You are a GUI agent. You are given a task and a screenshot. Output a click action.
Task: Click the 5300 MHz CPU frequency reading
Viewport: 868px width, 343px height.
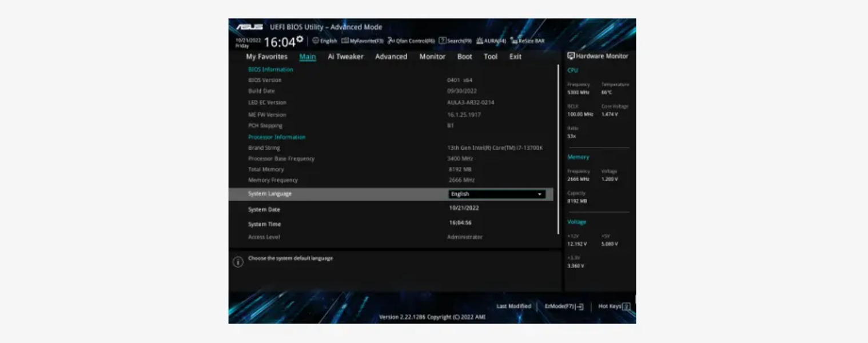(x=578, y=93)
